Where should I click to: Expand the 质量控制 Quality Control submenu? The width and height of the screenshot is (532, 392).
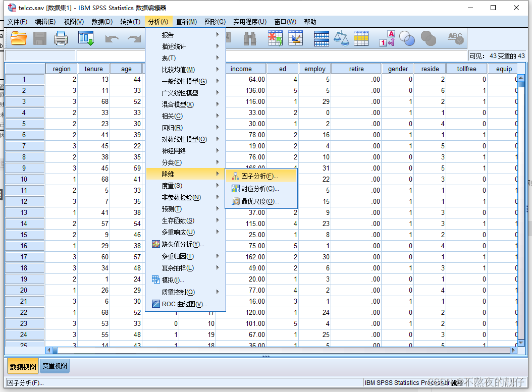click(185, 292)
